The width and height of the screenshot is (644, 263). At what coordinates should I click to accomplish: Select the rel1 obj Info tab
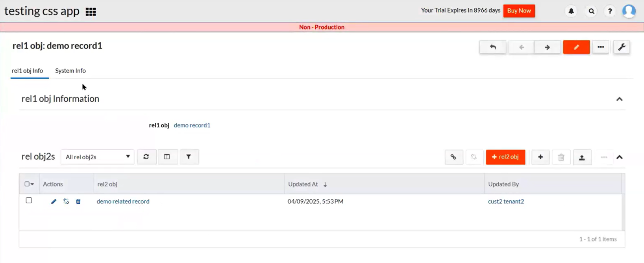tap(28, 71)
